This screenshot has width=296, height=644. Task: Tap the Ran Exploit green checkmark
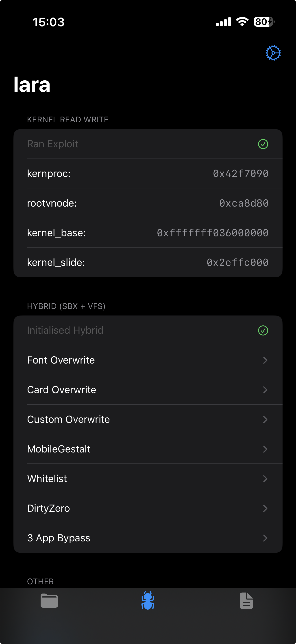(x=263, y=144)
